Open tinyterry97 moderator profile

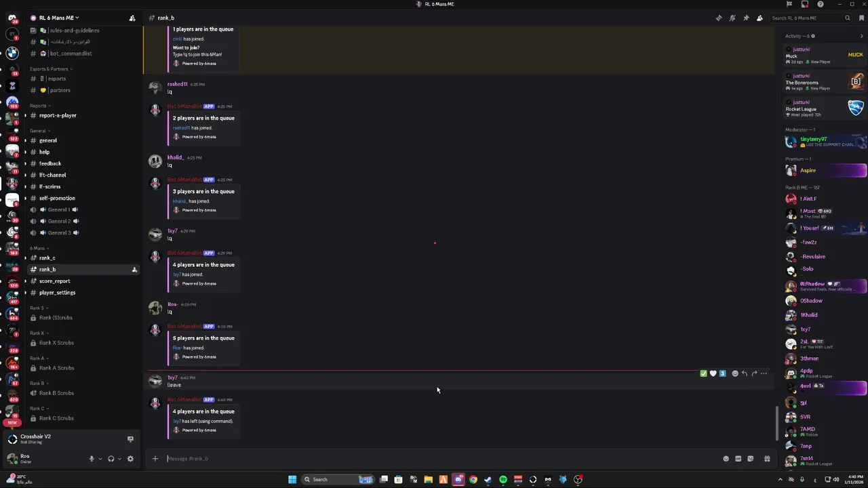(x=825, y=142)
